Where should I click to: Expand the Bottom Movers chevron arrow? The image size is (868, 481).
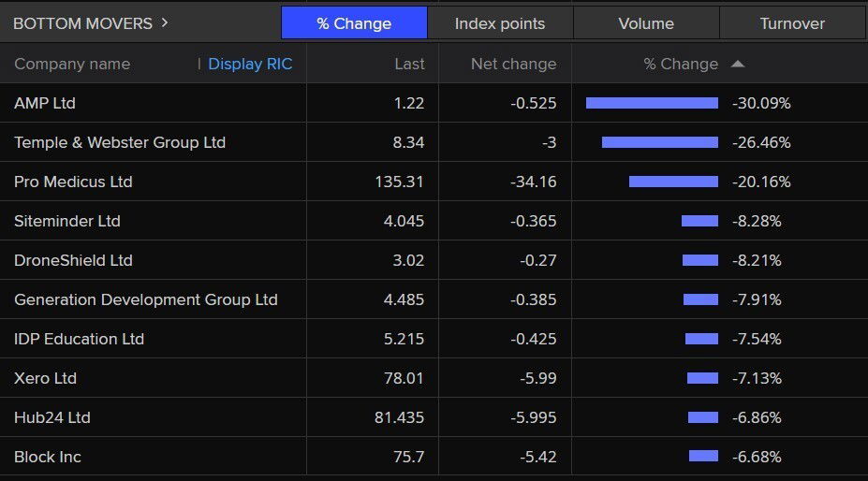pyautogui.click(x=165, y=22)
